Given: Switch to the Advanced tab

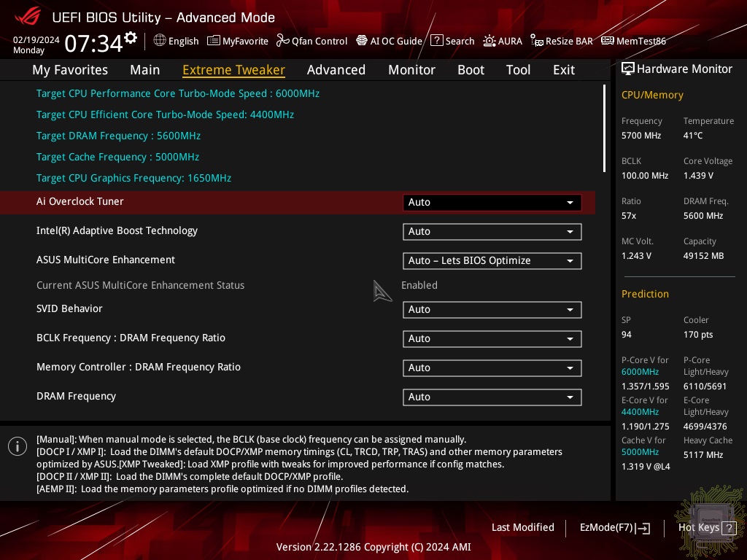Looking at the screenshot, I should tap(336, 70).
